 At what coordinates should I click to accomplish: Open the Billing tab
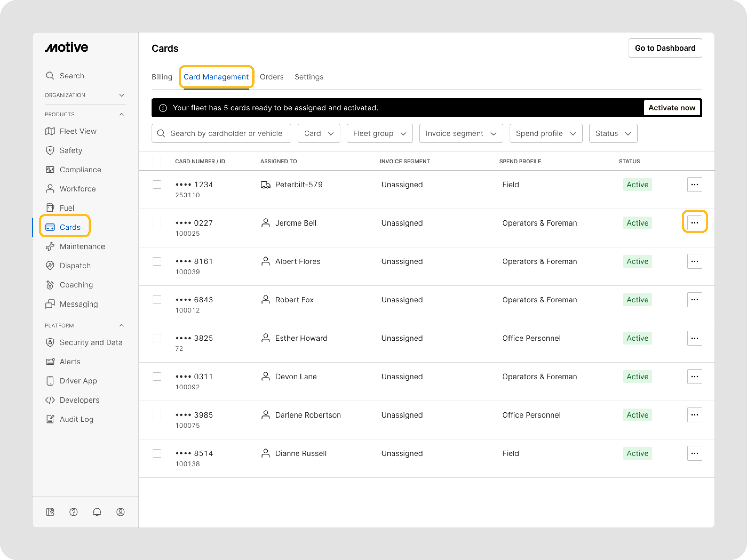point(162,77)
